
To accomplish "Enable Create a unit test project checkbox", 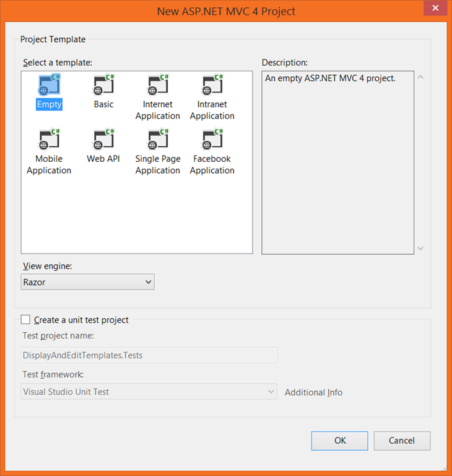I will point(25,320).
